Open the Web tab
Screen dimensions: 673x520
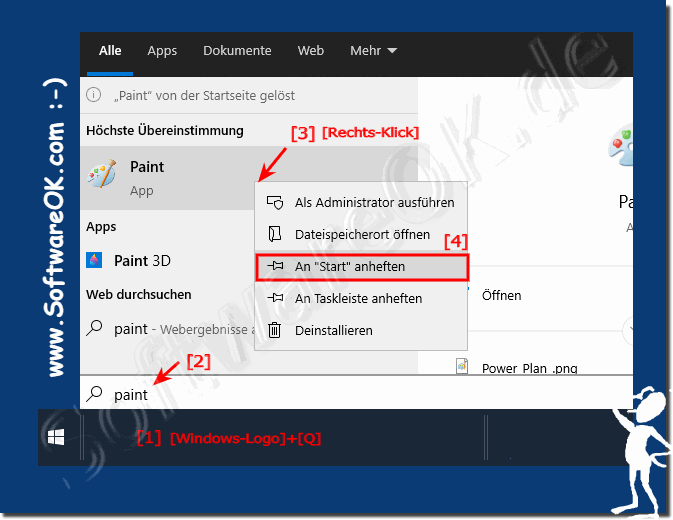[311, 51]
